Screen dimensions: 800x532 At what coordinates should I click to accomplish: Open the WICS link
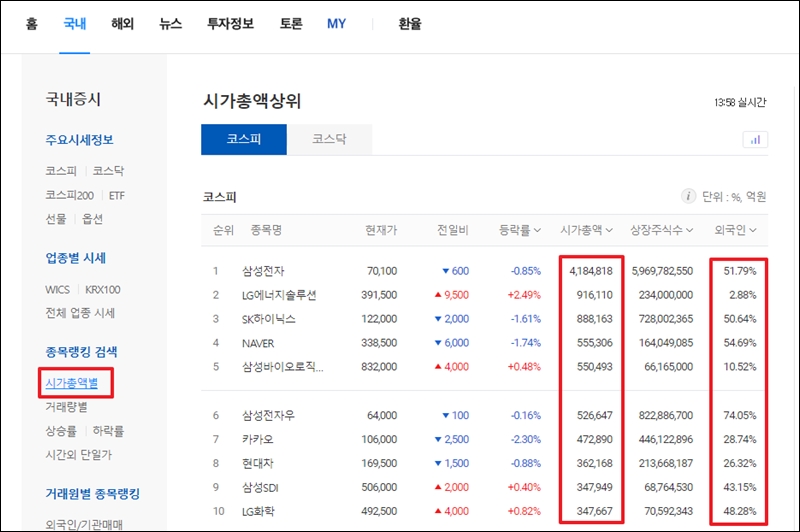(57, 290)
